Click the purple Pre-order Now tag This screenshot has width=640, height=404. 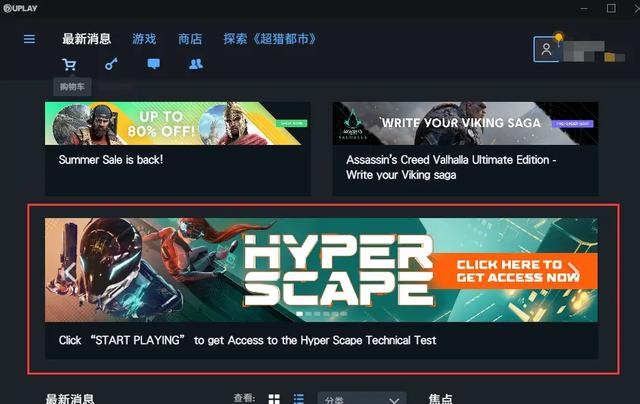572,123
